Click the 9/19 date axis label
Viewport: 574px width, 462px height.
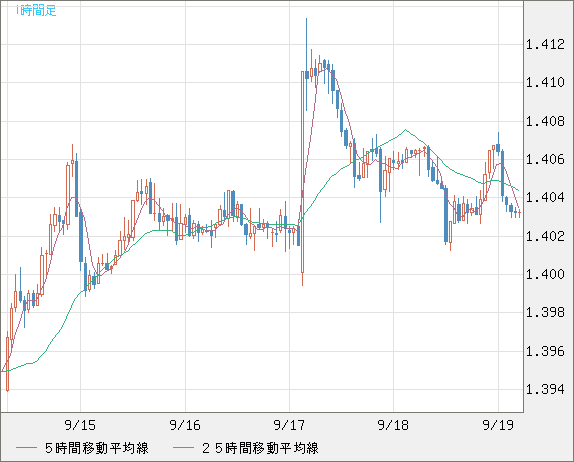[x=498, y=425]
